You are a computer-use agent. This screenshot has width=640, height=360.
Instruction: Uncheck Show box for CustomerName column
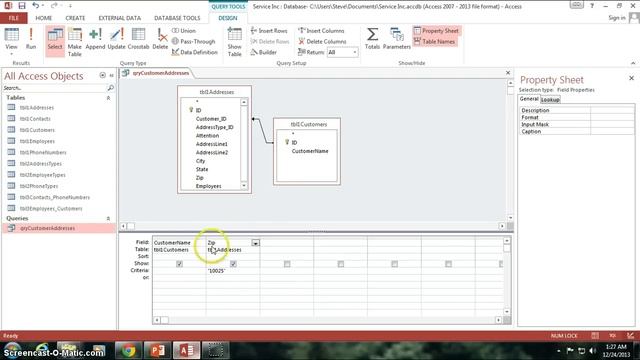coord(179,264)
